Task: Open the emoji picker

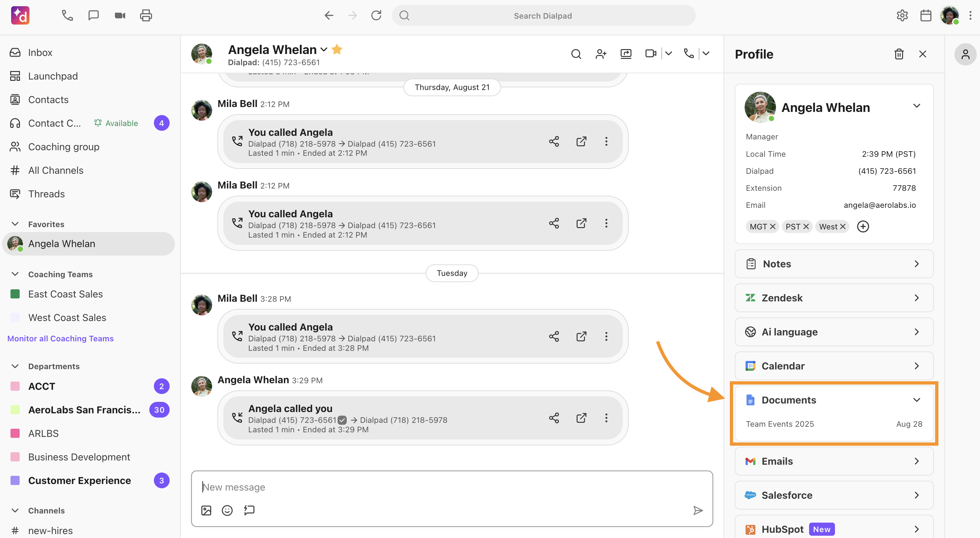Action: point(227,510)
